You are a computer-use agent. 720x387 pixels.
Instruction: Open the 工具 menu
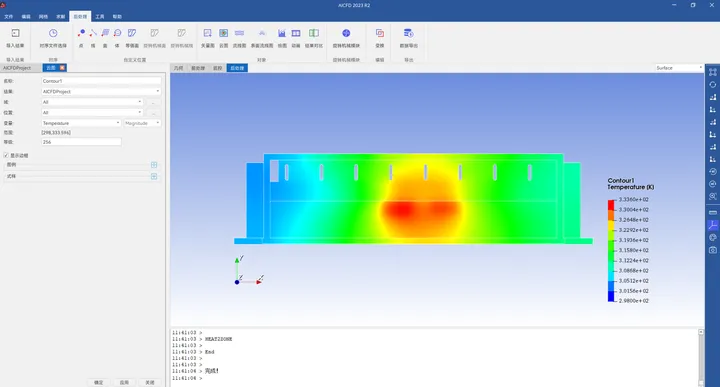[x=100, y=17]
